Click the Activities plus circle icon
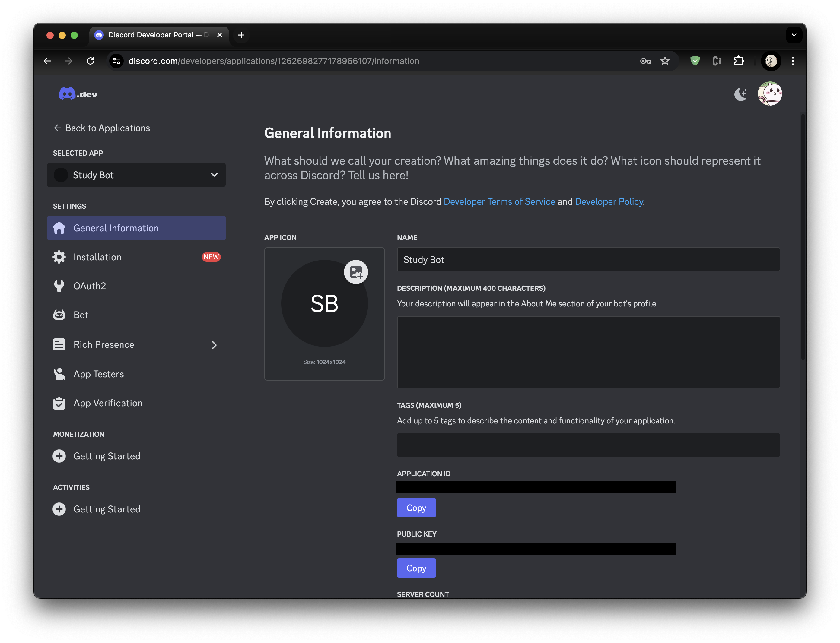The width and height of the screenshot is (840, 643). 59,509
